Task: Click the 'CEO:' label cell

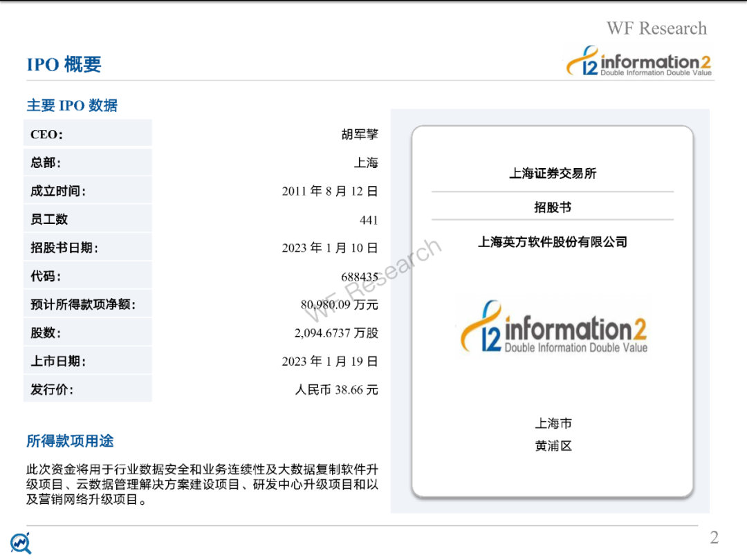Action: [88, 133]
